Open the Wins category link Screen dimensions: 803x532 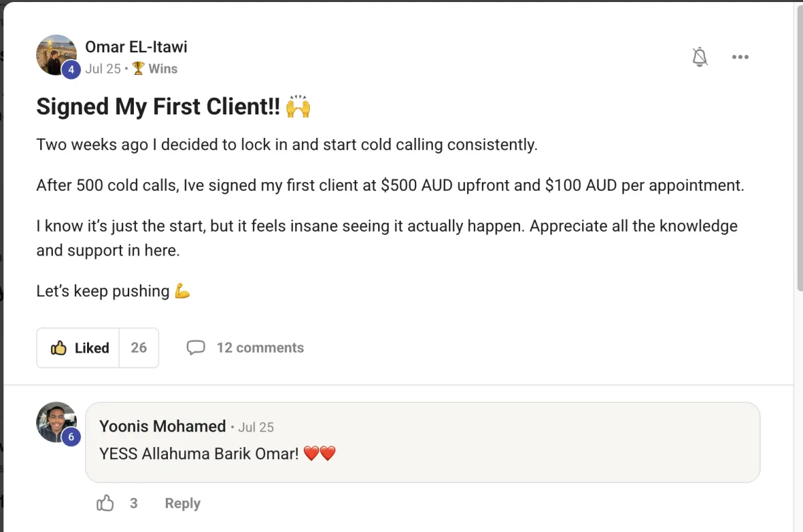163,68
